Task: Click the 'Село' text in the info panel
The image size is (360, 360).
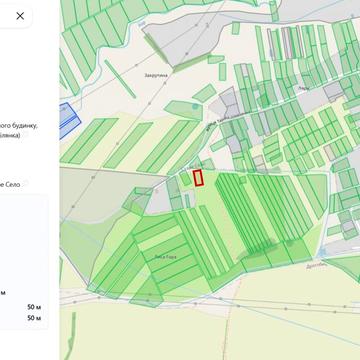Action: click(12, 184)
